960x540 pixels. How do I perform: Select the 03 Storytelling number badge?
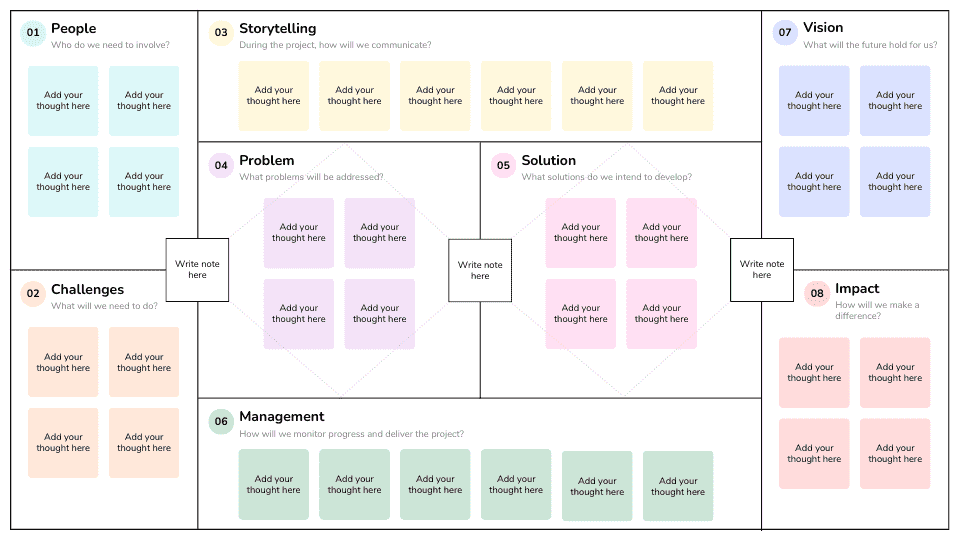221,33
